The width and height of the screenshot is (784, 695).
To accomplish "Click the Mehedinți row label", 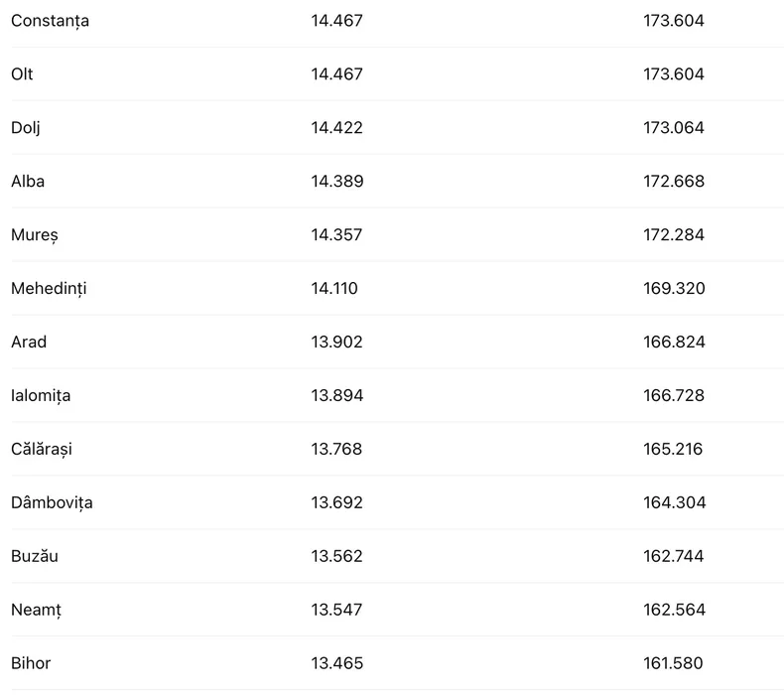I will coord(49,288).
